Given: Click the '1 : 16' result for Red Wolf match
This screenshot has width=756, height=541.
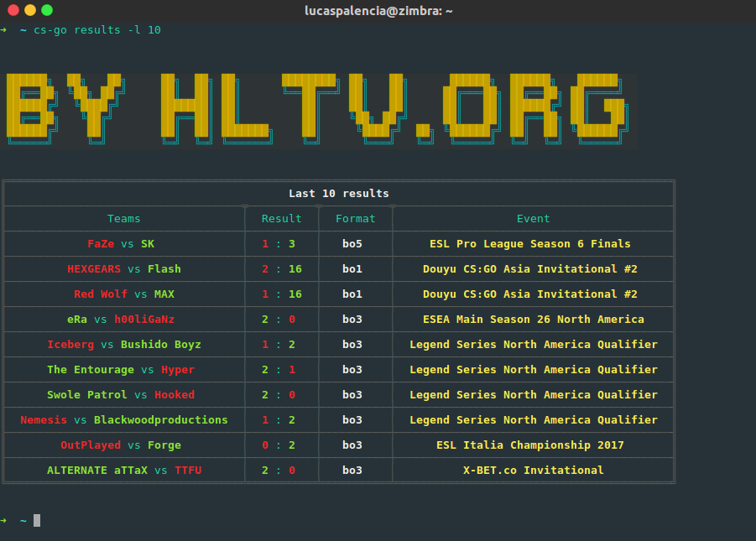Looking at the screenshot, I should [282, 294].
